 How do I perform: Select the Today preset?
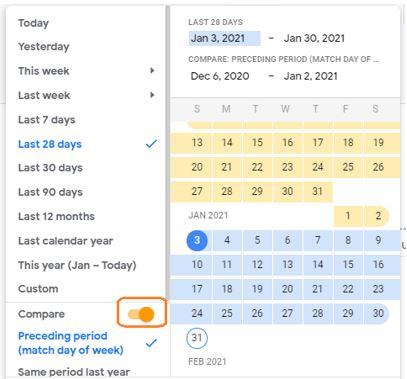tap(33, 23)
